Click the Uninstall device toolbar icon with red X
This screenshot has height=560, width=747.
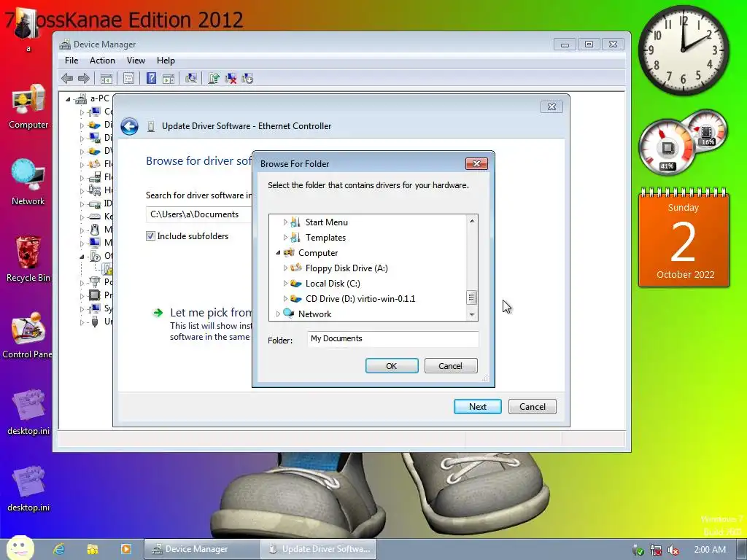point(231,78)
